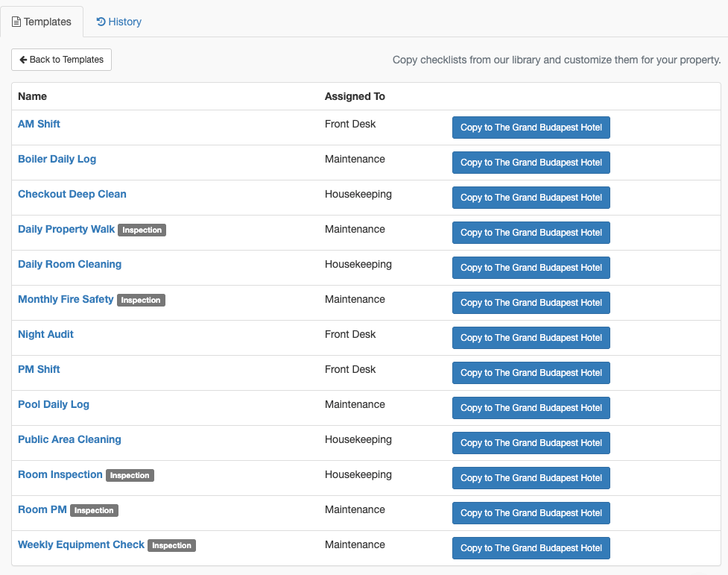
Task: Click Front Desk in the AM Shift row
Action: click(350, 124)
